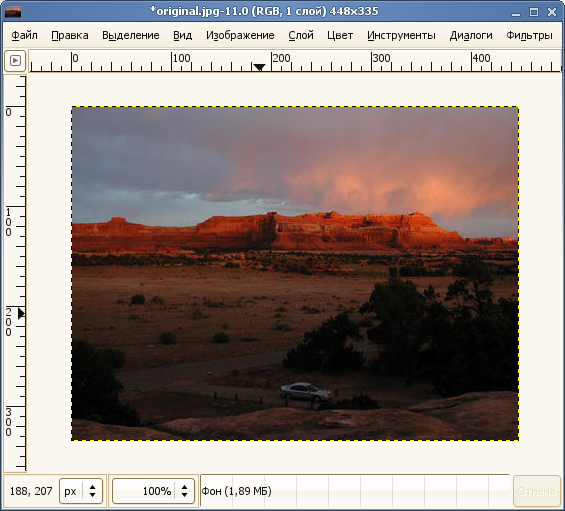This screenshot has width=565, height=511.
Task: Click the horizontal ruler pointer marker
Action: (259, 67)
